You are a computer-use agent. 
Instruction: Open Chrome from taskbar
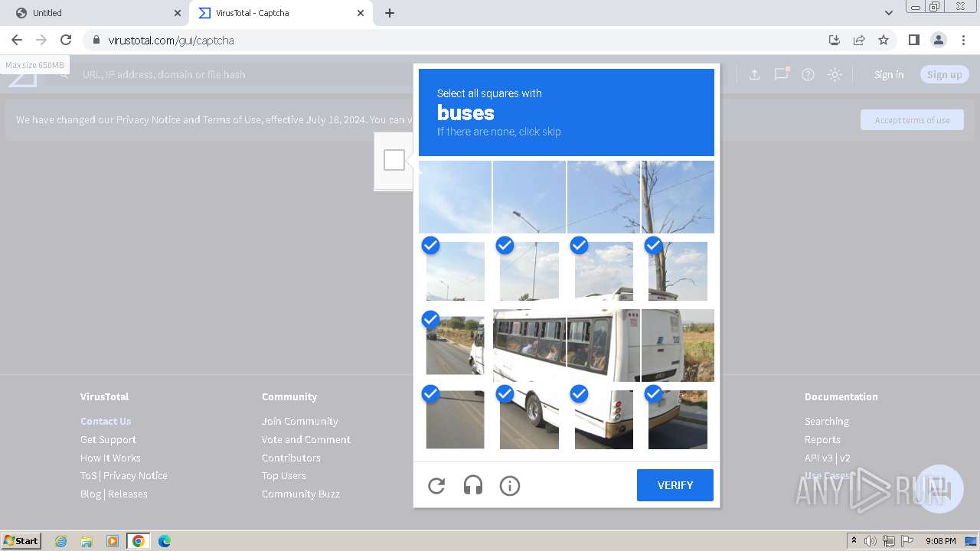coord(138,541)
